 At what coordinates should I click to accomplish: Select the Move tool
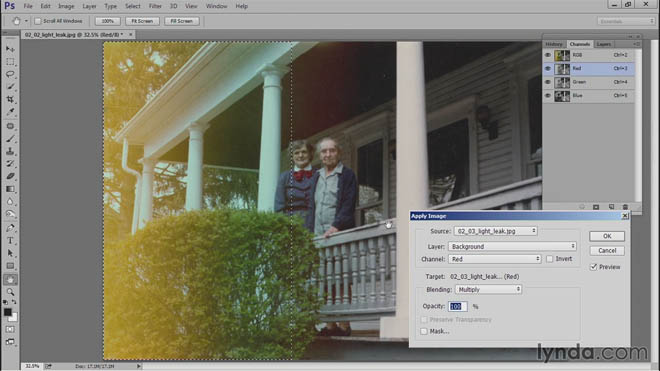coord(10,49)
